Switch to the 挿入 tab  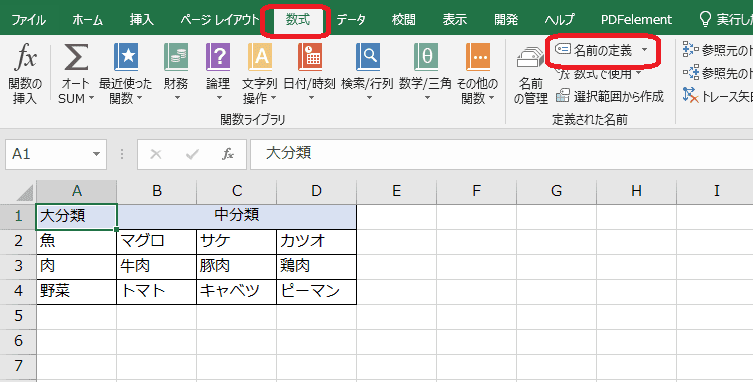pos(141,20)
